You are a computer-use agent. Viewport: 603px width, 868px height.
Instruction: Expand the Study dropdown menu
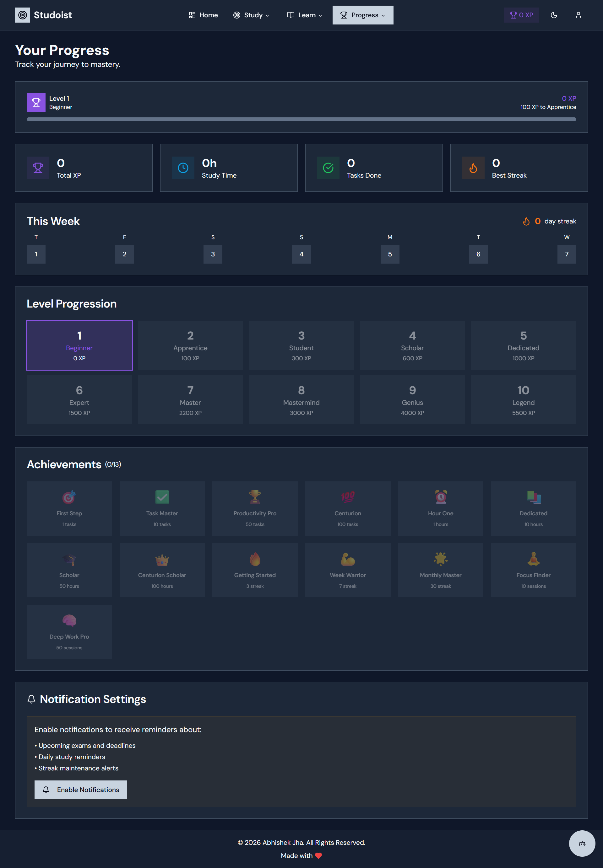coord(251,15)
